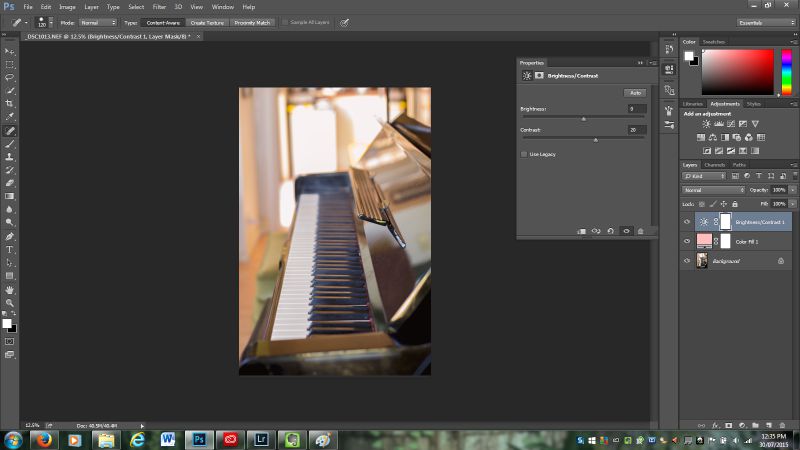This screenshot has width=800, height=450.
Task: Open the Essentials workspace dropdown
Action: coord(766,23)
